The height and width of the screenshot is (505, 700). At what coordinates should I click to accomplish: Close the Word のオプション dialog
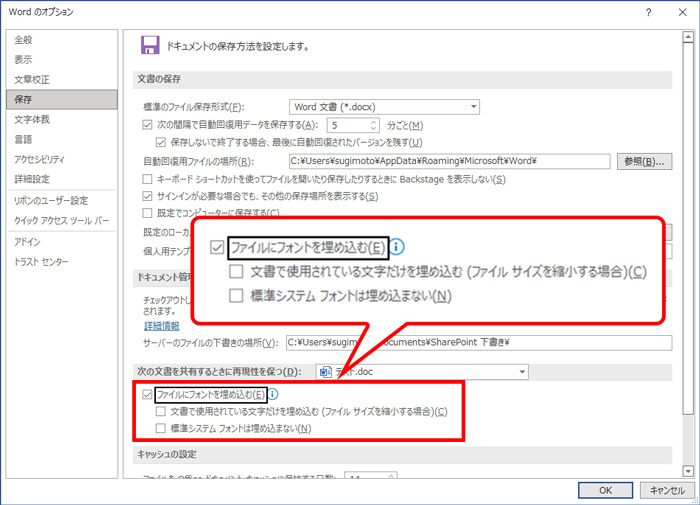[x=683, y=13]
